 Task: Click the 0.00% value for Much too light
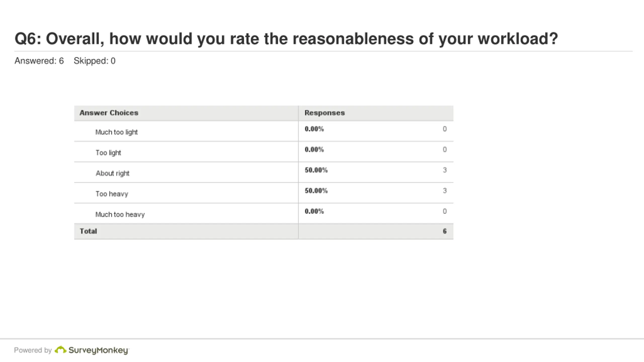click(314, 129)
